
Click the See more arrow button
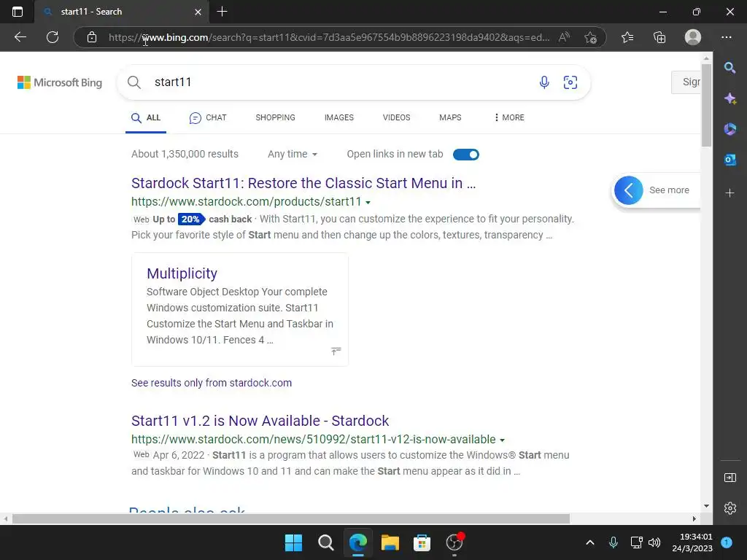point(628,190)
